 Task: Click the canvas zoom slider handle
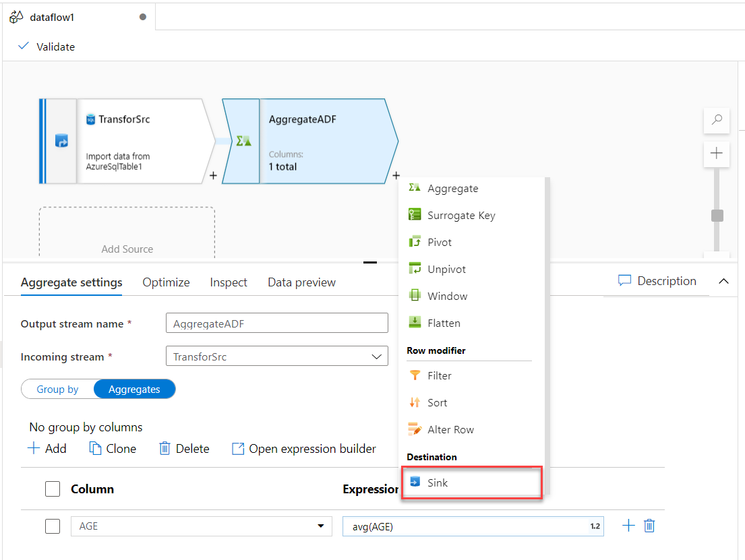click(x=717, y=216)
